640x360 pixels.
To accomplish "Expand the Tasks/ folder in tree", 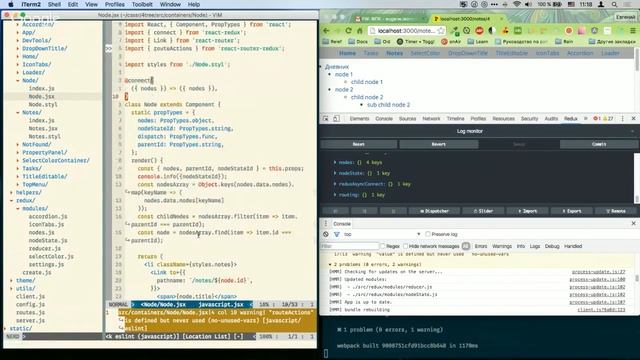I will pyautogui.click(x=18, y=168).
